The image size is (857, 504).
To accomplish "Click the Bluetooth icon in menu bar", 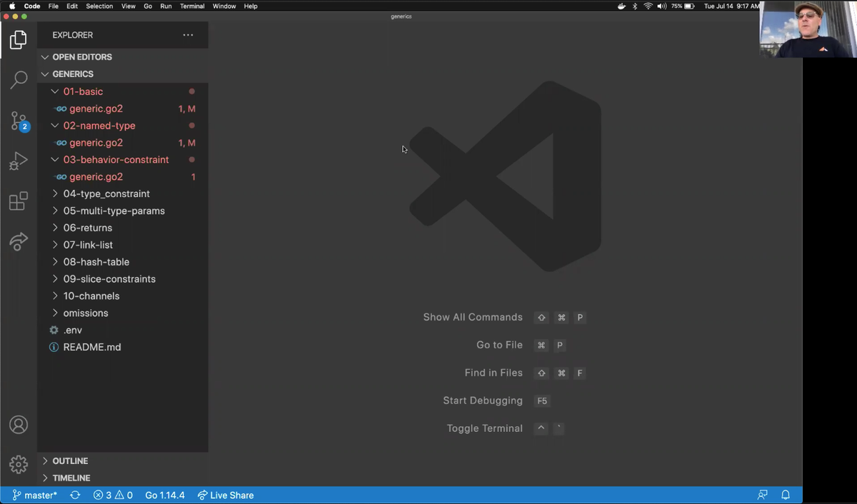I will coord(635,6).
